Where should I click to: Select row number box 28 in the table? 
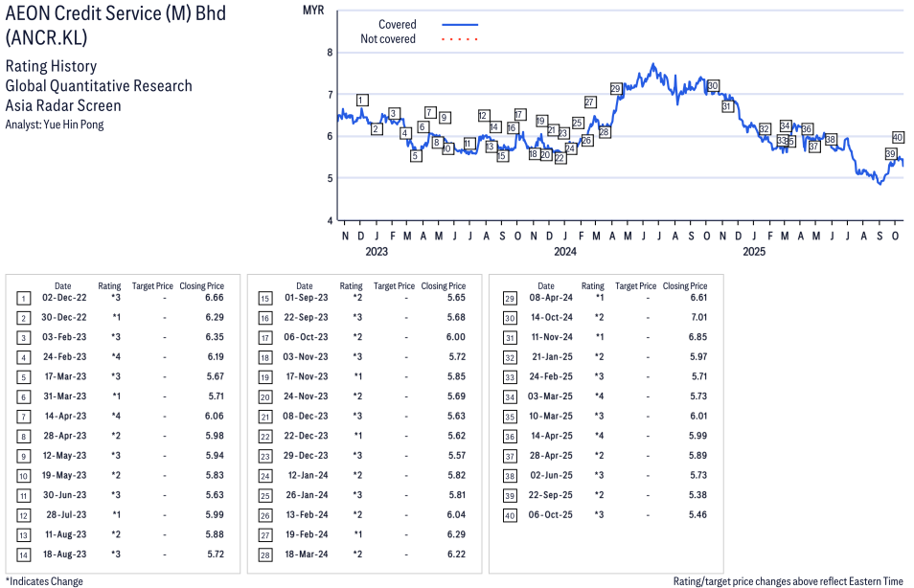[x=265, y=554]
